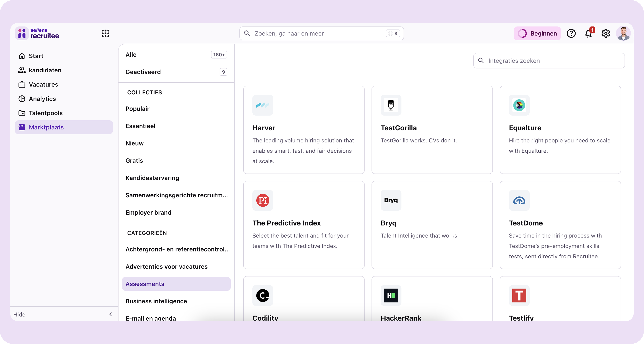Collapse sidebar using Hide chevron
Image resolution: width=644 pixels, height=344 pixels.
pos(110,314)
